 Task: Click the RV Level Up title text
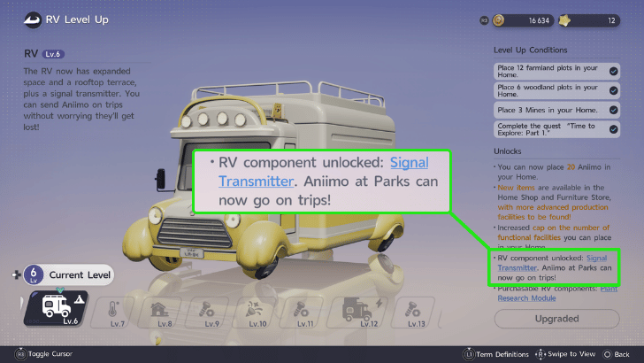click(x=77, y=19)
